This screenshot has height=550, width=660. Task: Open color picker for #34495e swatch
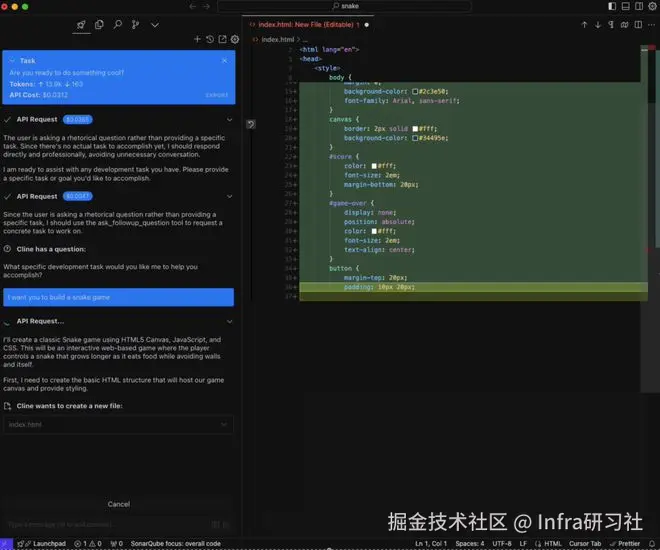pos(415,138)
